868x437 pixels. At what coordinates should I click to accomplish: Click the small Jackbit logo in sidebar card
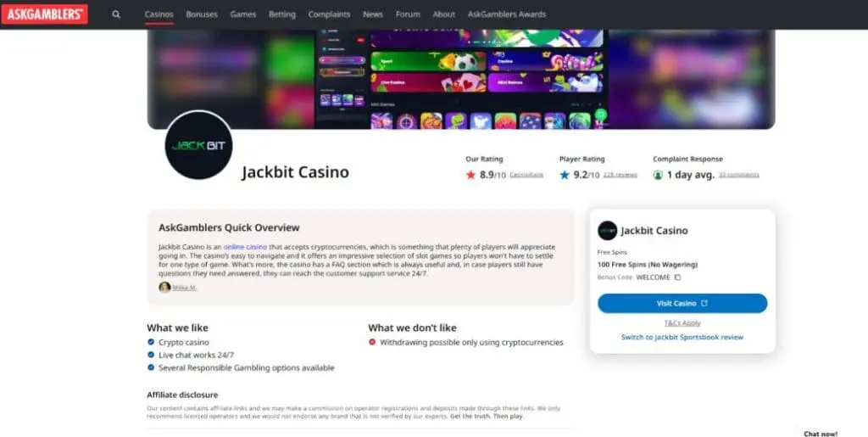607,231
